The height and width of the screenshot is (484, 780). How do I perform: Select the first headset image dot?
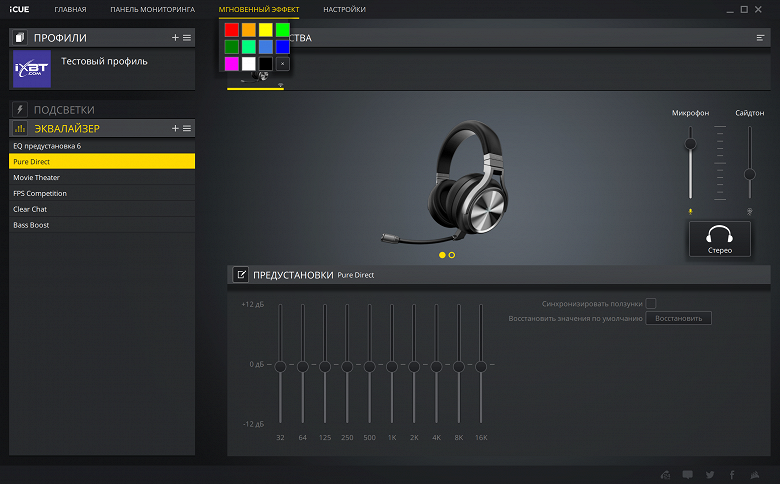(x=442, y=255)
